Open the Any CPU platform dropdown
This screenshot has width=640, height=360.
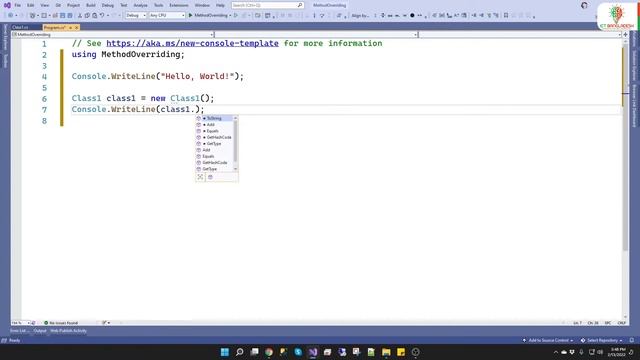point(167,15)
